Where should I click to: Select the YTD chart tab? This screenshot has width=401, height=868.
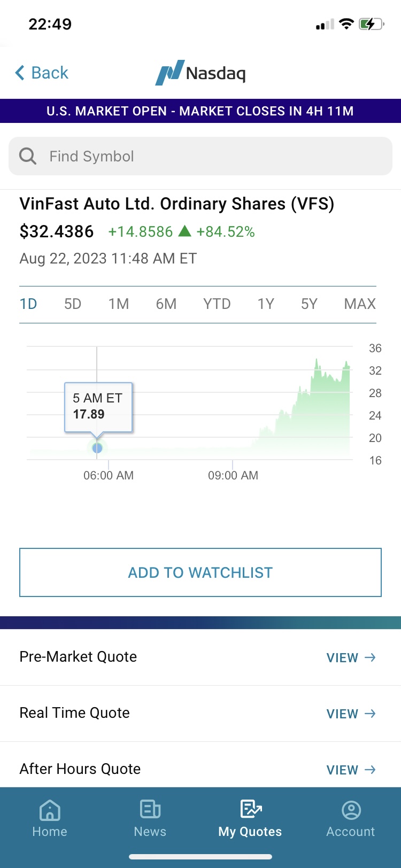[217, 304]
